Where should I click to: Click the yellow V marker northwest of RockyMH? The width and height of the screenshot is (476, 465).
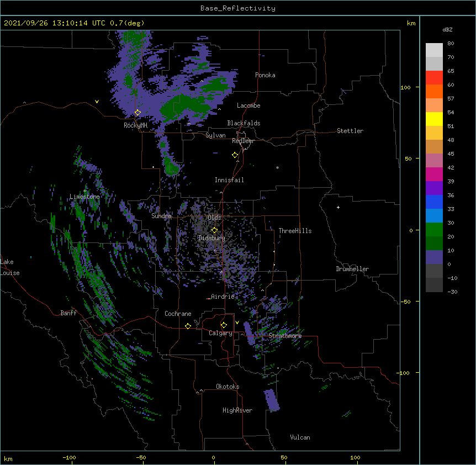click(x=97, y=102)
